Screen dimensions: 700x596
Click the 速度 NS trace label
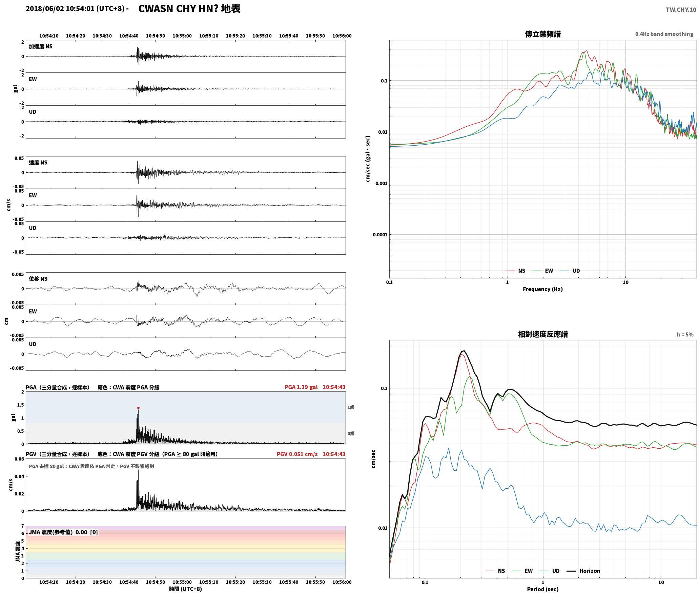click(x=38, y=163)
